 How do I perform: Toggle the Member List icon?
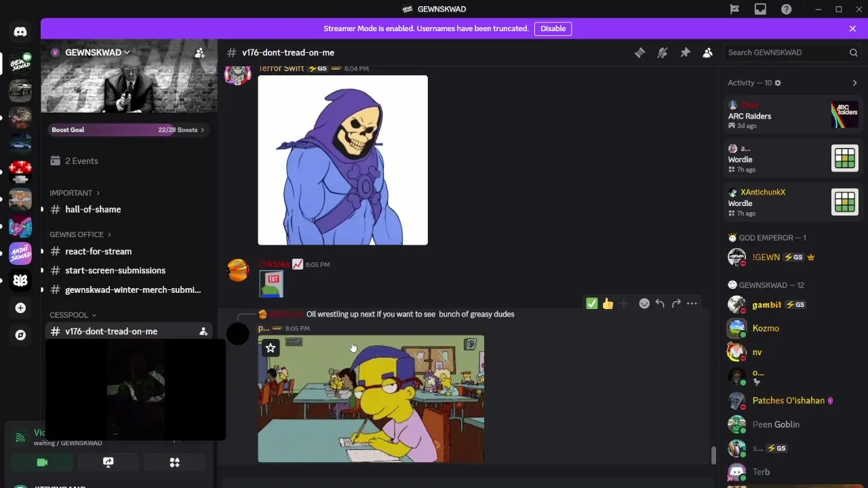(707, 53)
